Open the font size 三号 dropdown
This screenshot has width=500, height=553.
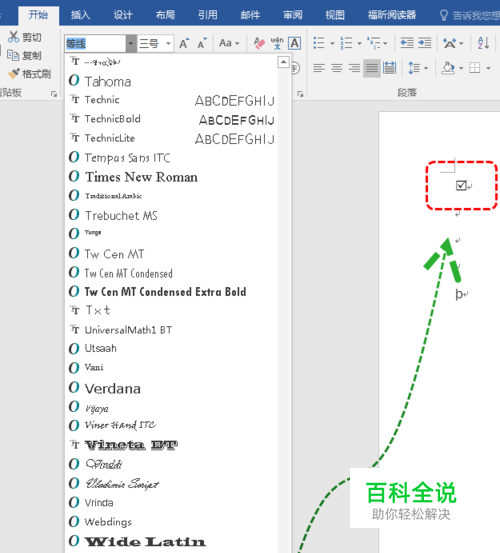(168, 44)
